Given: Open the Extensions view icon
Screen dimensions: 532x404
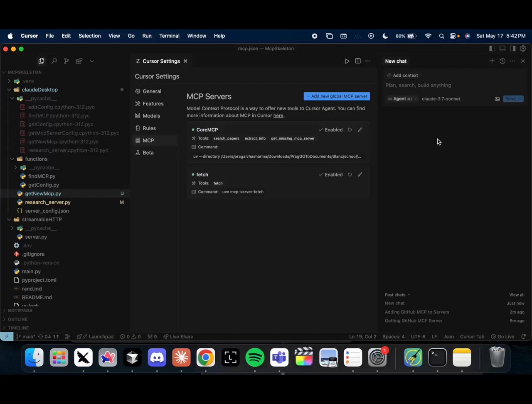Looking at the screenshot, I should [79, 61].
